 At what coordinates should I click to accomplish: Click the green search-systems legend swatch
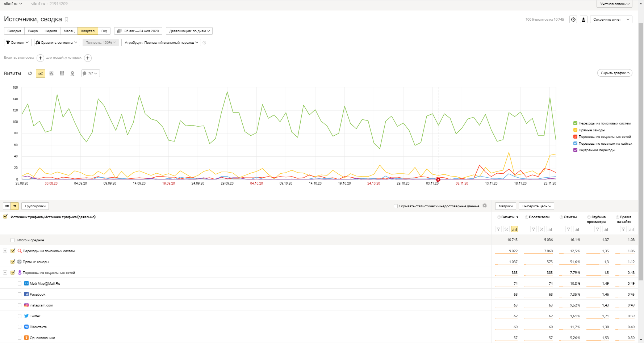[575, 123]
